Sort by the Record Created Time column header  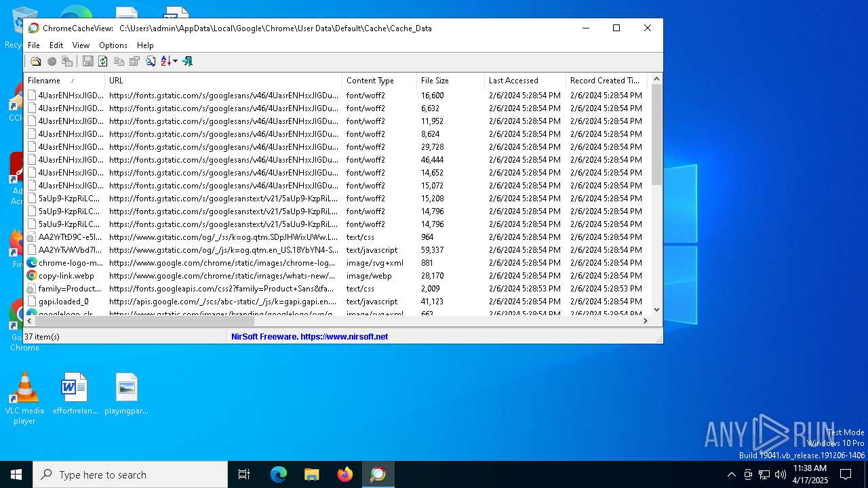(x=607, y=80)
